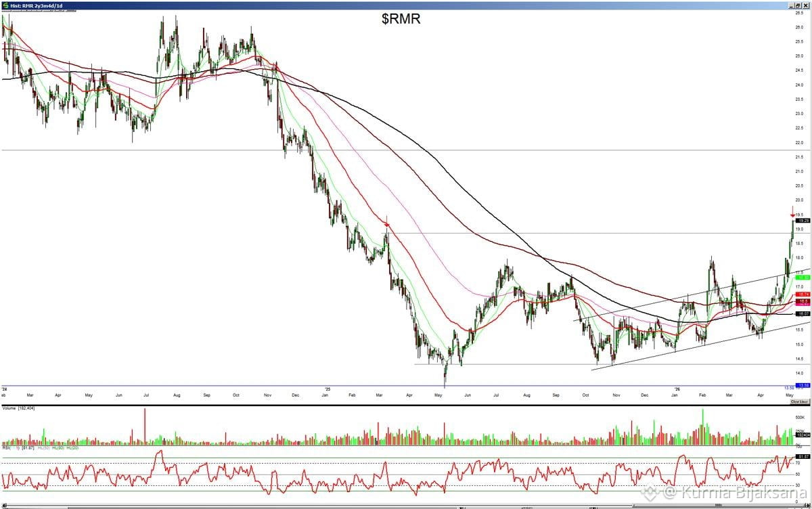
Task: Click the Clear Lines button
Action: click(x=800, y=401)
